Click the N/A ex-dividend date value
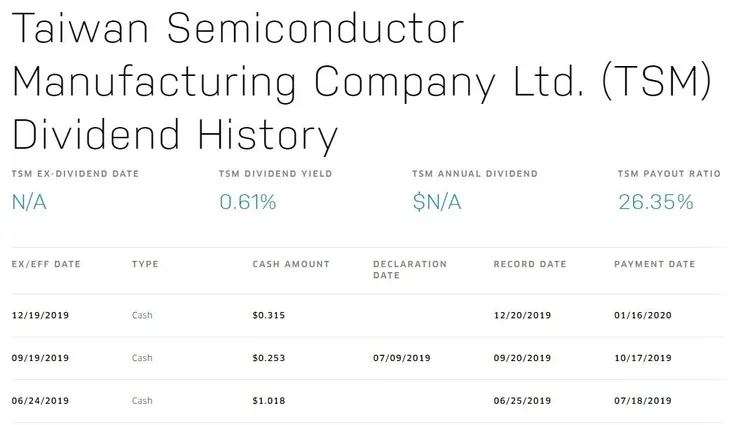The width and height of the screenshot is (740, 425). 30,202
